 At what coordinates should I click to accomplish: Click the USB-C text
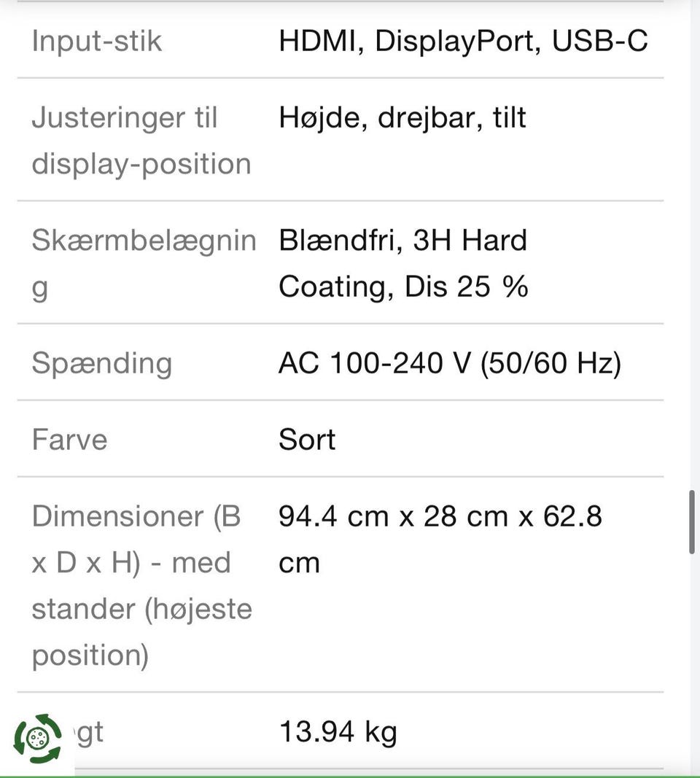(x=599, y=41)
